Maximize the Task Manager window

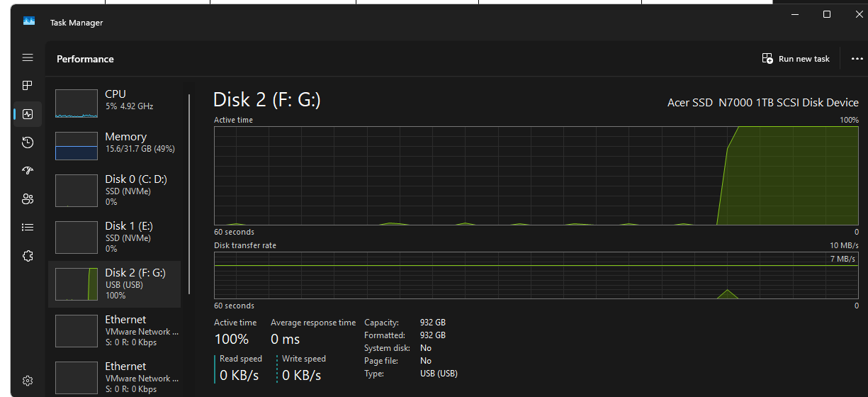[827, 14]
